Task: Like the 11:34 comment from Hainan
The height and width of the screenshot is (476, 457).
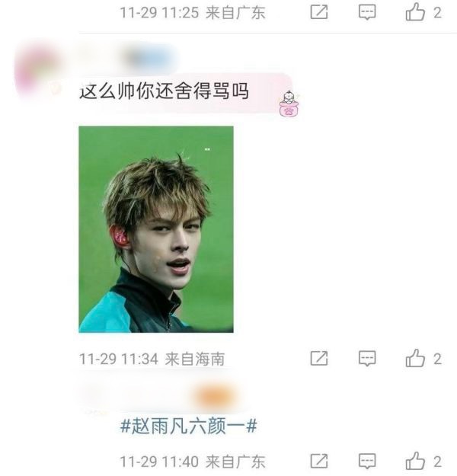Action: coord(423,358)
